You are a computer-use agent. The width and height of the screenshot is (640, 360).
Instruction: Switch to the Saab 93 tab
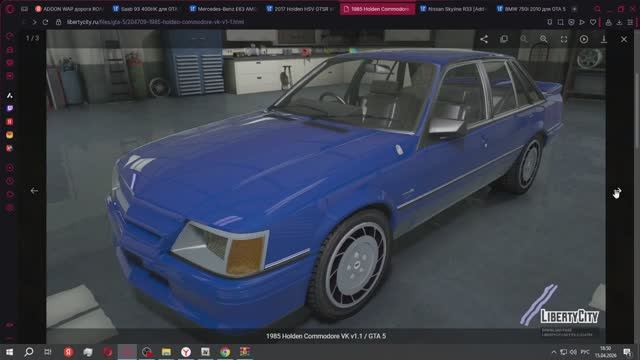(x=145, y=9)
